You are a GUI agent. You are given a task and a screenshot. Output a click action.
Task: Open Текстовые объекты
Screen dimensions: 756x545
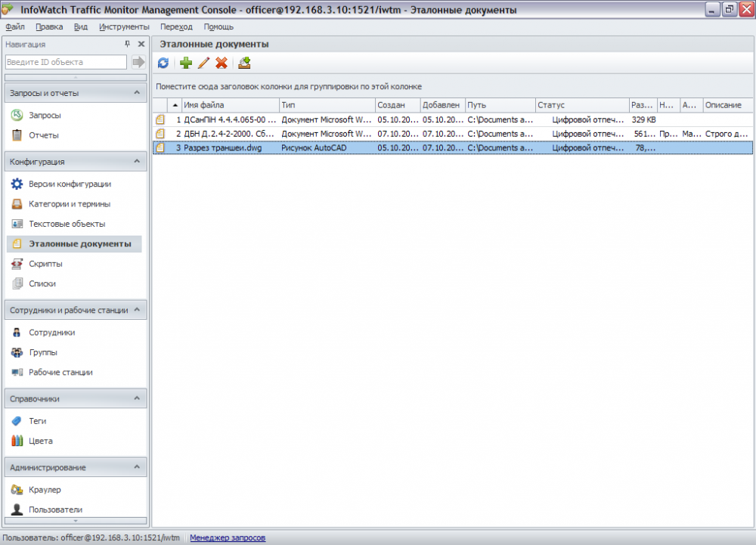pos(67,224)
